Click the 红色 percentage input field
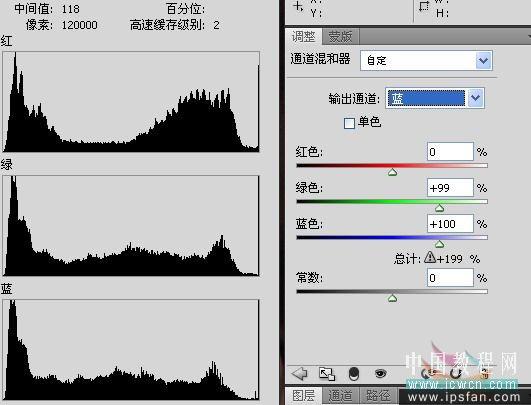This screenshot has height=405, width=531. tap(450, 152)
